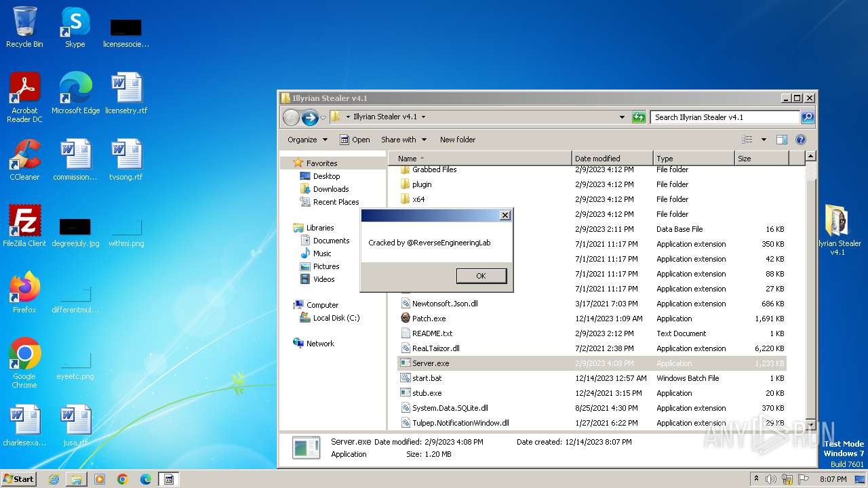
Task: Select README.txt in the file list
Action: point(591,333)
